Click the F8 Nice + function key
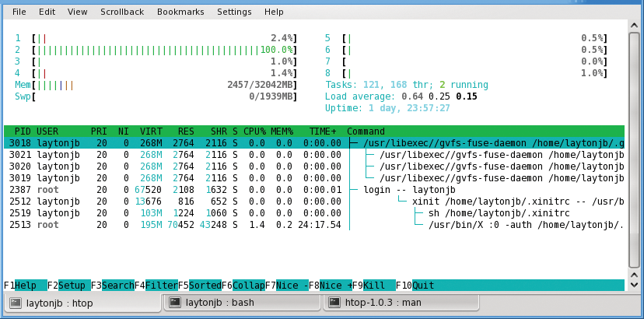The image size is (644, 319). (x=331, y=286)
